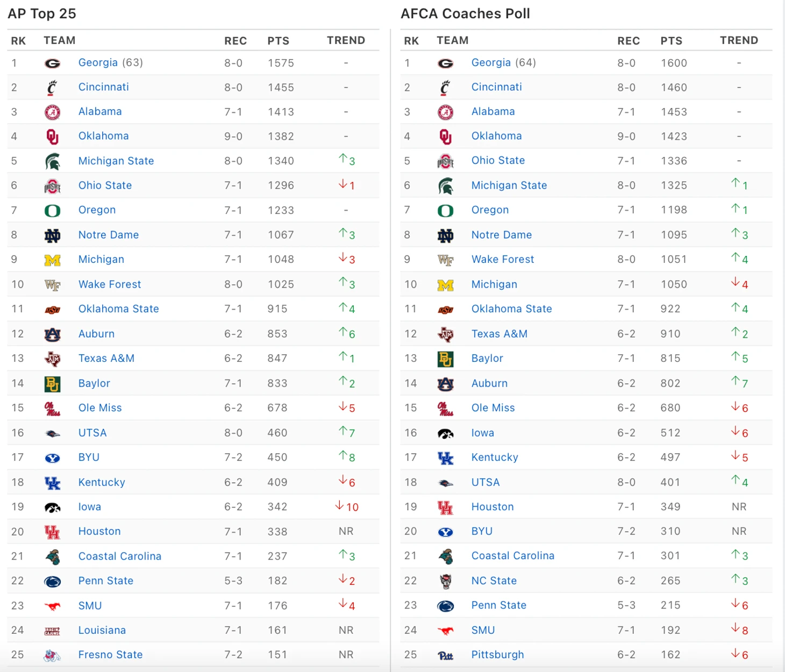This screenshot has height=672, width=785.
Task: Click Notre Dame logo in Coaches Poll
Action: (x=445, y=235)
